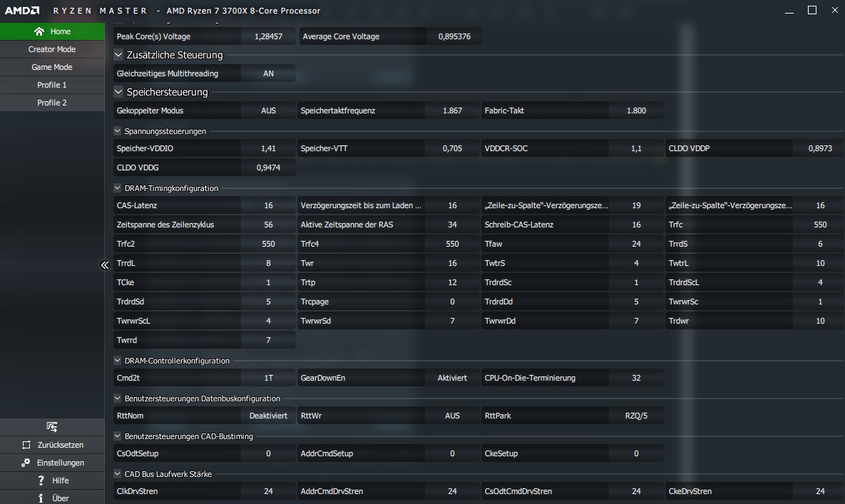Open Creator Mode tab

tap(52, 49)
